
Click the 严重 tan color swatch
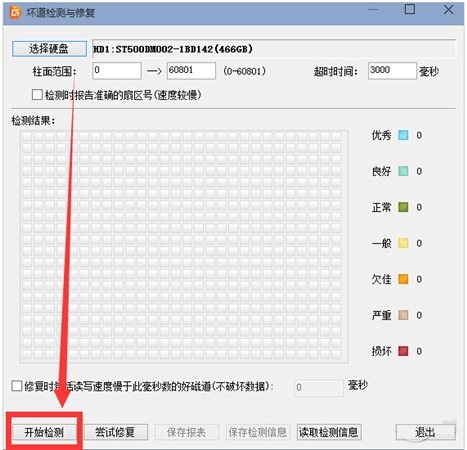pyautogui.click(x=403, y=315)
